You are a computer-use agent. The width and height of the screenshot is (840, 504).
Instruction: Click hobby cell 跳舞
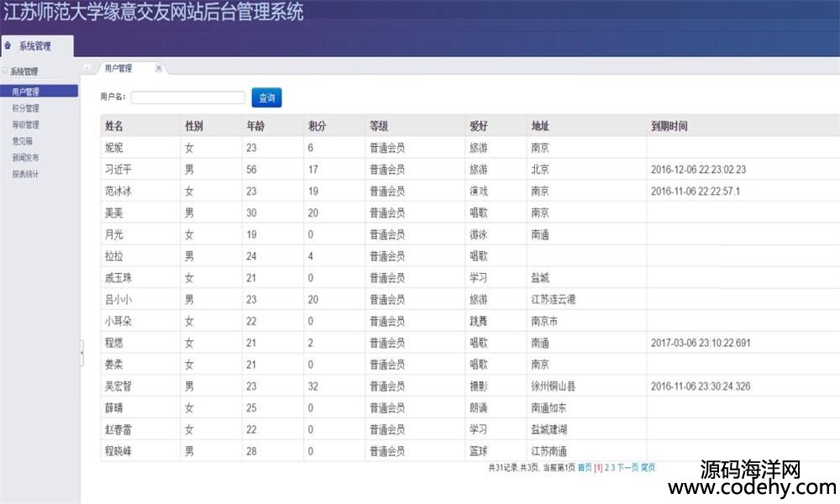[479, 322]
